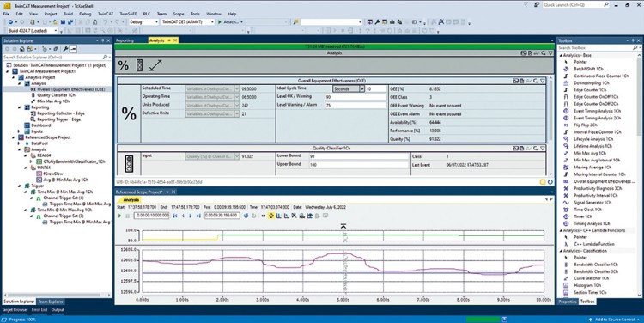Click the highlighted yellow pan icon in scope toolbar
Image resolution: width=644 pixels, height=323 pixels.
pos(271,216)
